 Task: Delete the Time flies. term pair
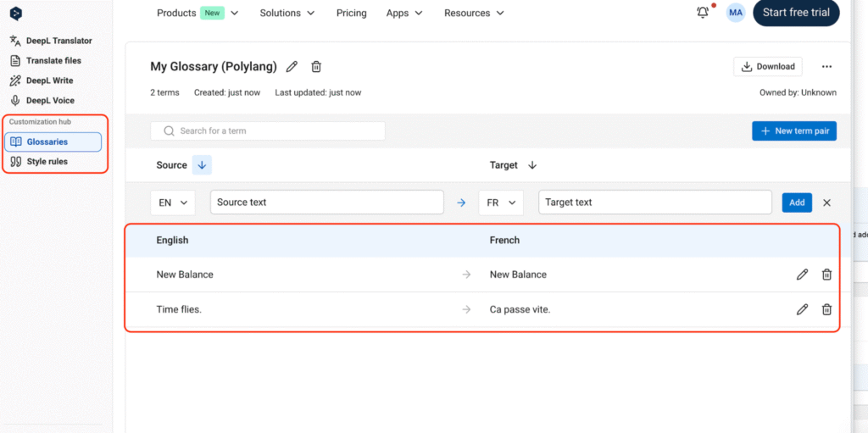point(826,309)
